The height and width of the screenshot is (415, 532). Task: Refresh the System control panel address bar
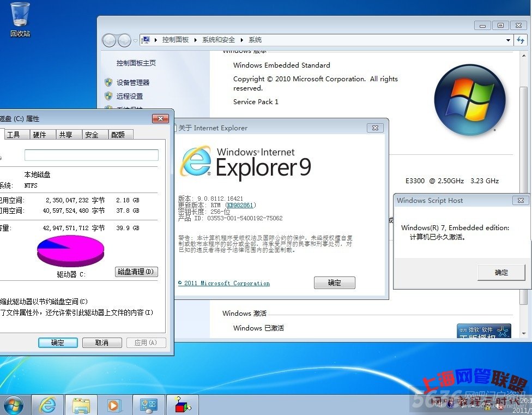coord(521,40)
